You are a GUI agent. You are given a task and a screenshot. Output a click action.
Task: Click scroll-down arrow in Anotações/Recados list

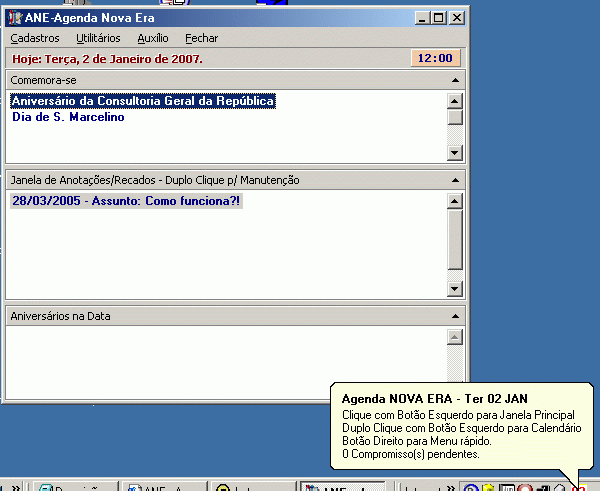(x=455, y=289)
